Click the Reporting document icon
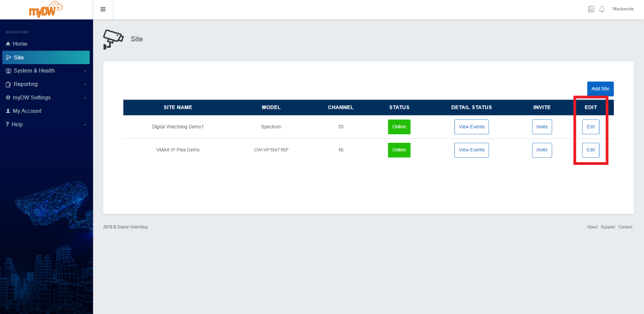The image size is (644, 314). (x=8, y=84)
